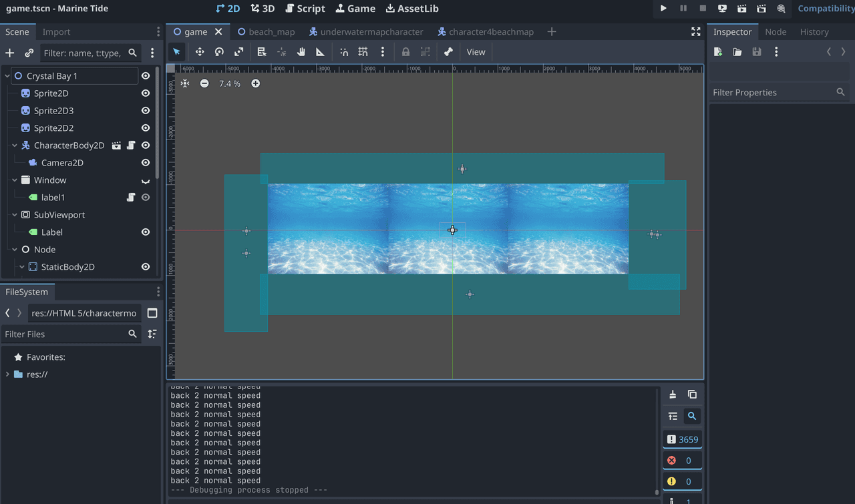Collapse the SubViewport node
This screenshot has height=504, width=855.
15,215
